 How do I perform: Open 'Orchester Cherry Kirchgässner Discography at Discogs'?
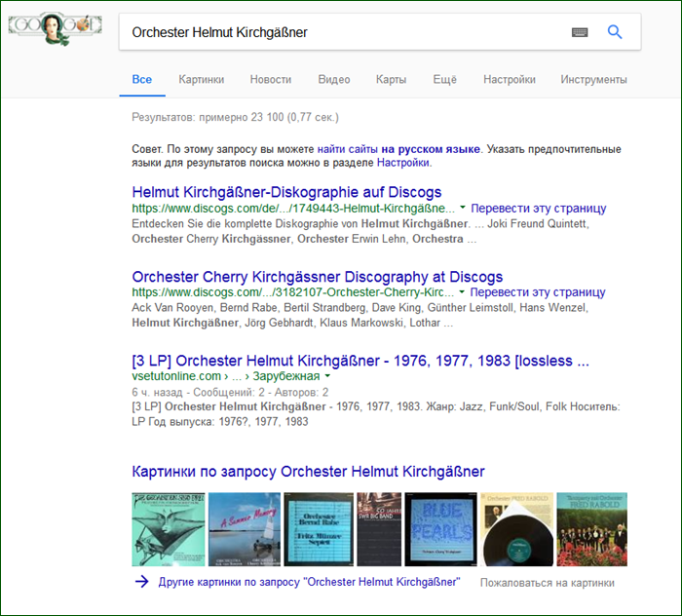pyautogui.click(x=317, y=276)
